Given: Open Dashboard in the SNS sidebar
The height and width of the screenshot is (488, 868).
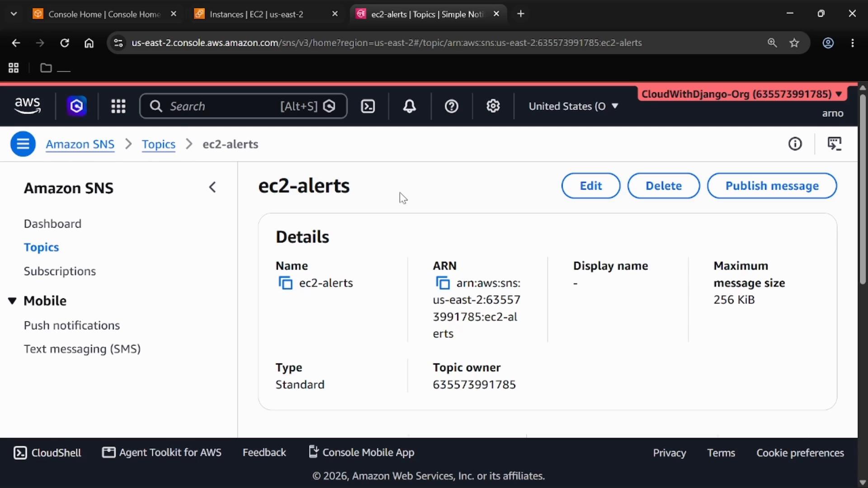Looking at the screenshot, I should click(x=52, y=224).
